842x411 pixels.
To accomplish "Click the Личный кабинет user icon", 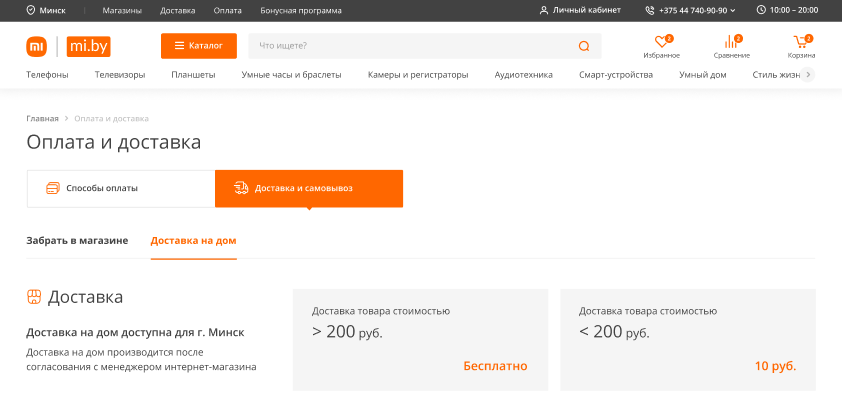I will tap(543, 10).
